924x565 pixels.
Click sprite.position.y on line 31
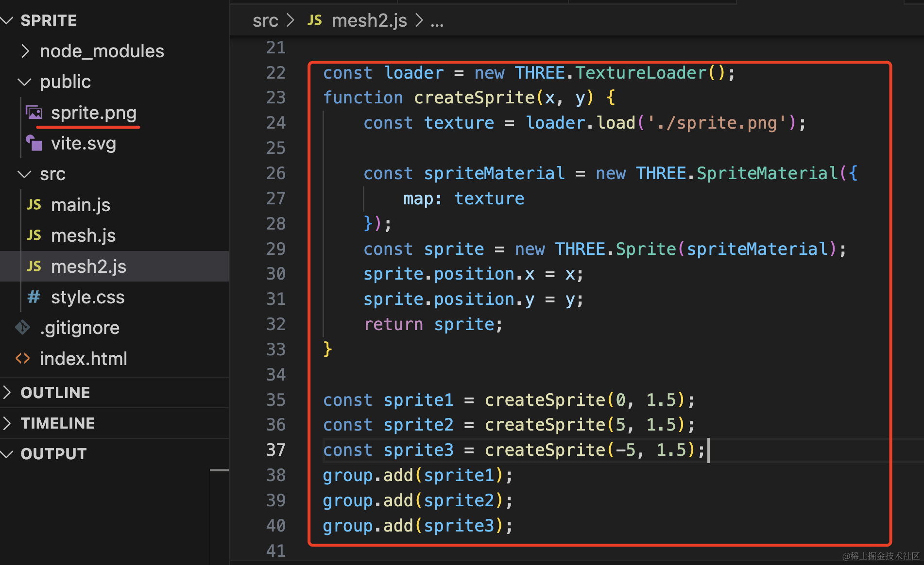coord(449,299)
